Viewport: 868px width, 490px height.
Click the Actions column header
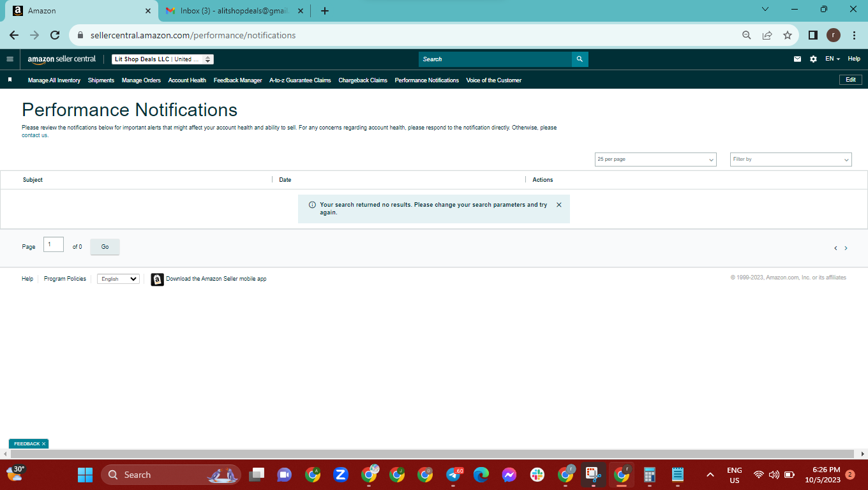(x=542, y=180)
